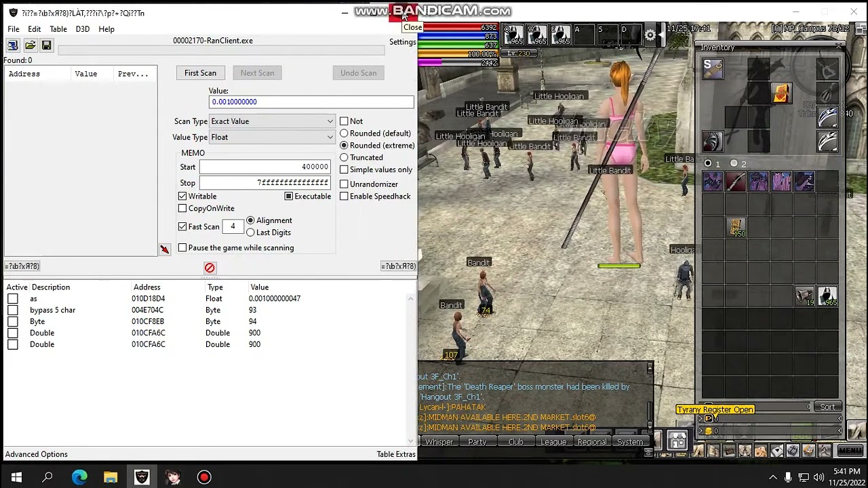Open the process list icon in Cheat Engine
Screen dimensions: 868x488
(12, 45)
